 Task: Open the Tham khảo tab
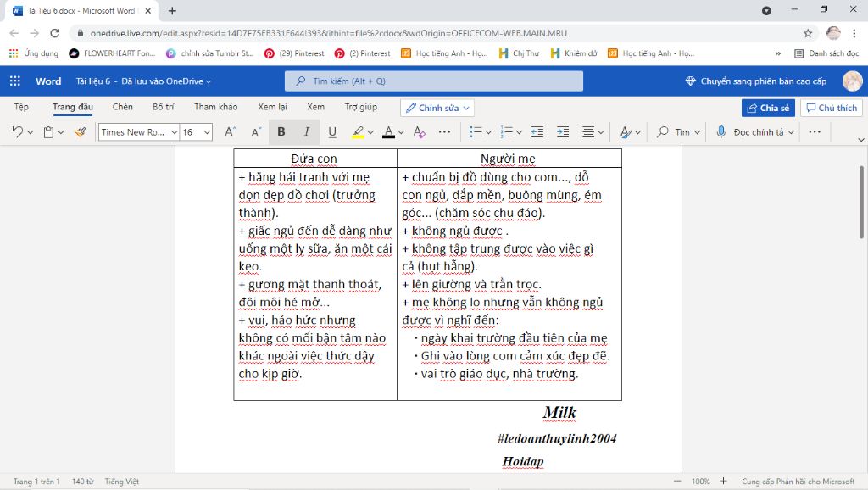(x=216, y=107)
